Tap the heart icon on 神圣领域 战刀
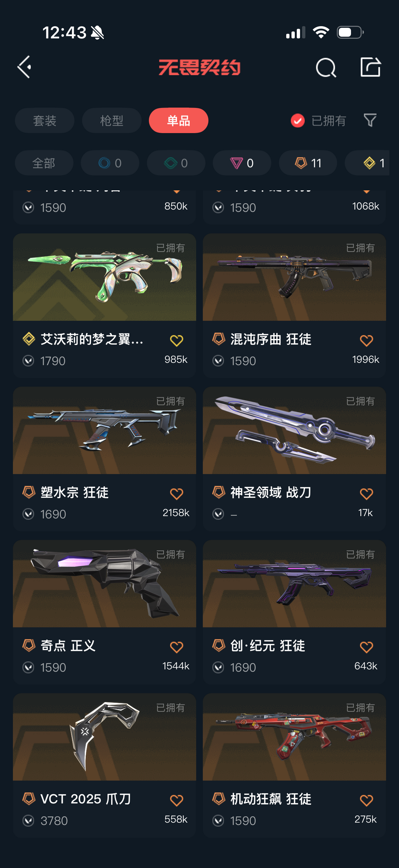Screen dimensions: 399x868 tap(366, 494)
